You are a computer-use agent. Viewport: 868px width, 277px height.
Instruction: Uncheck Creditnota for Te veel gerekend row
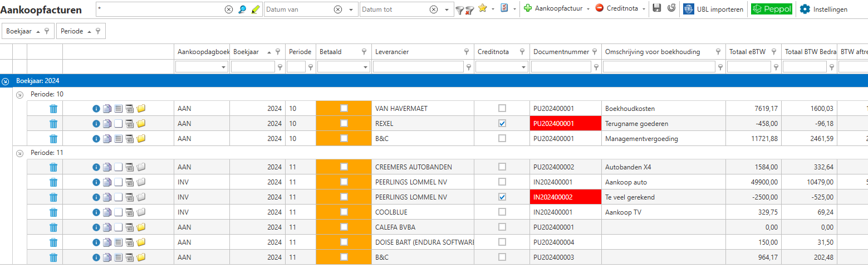pyautogui.click(x=503, y=197)
